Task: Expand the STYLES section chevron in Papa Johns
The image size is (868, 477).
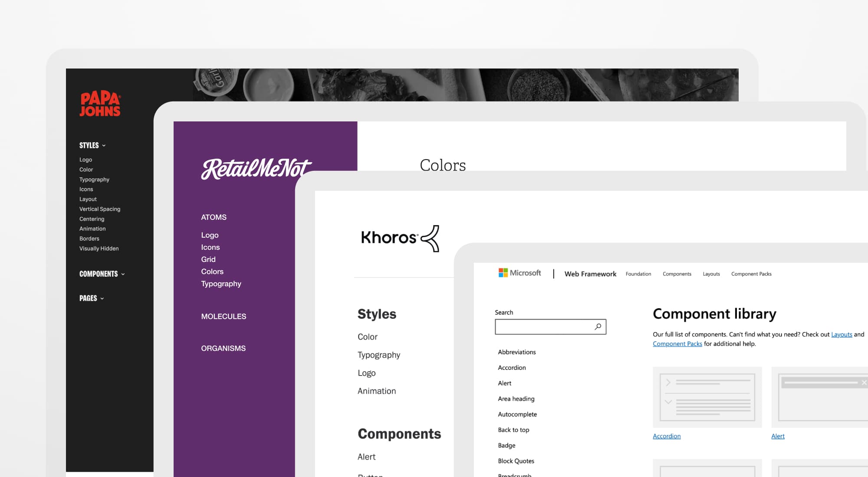Action: click(104, 146)
